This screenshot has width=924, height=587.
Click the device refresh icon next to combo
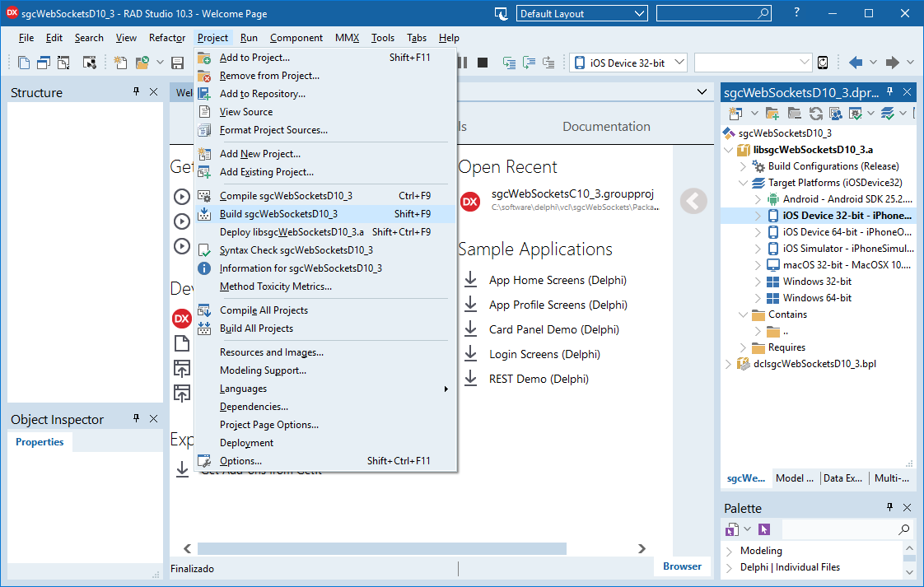823,63
